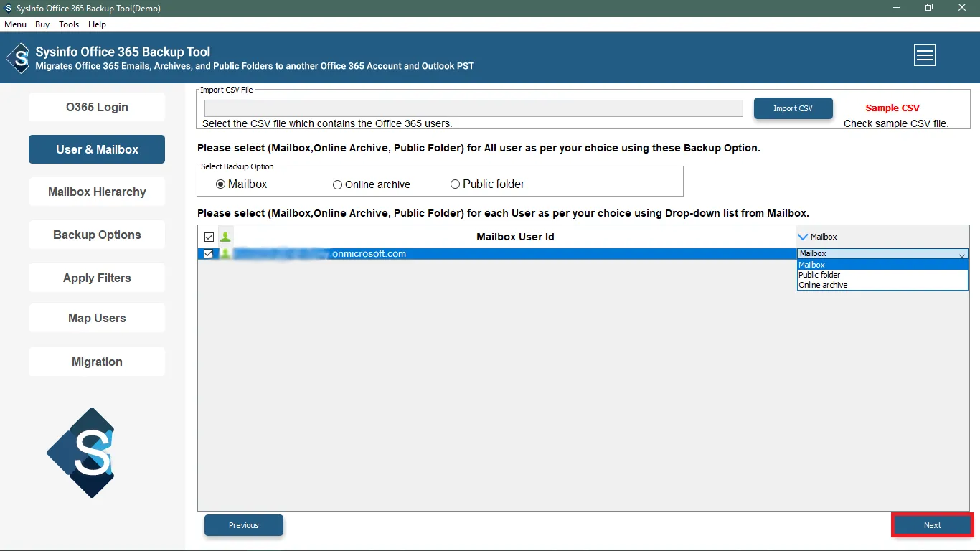The height and width of the screenshot is (551, 980).
Task: Go to the Backup Options step
Action: [97, 235]
